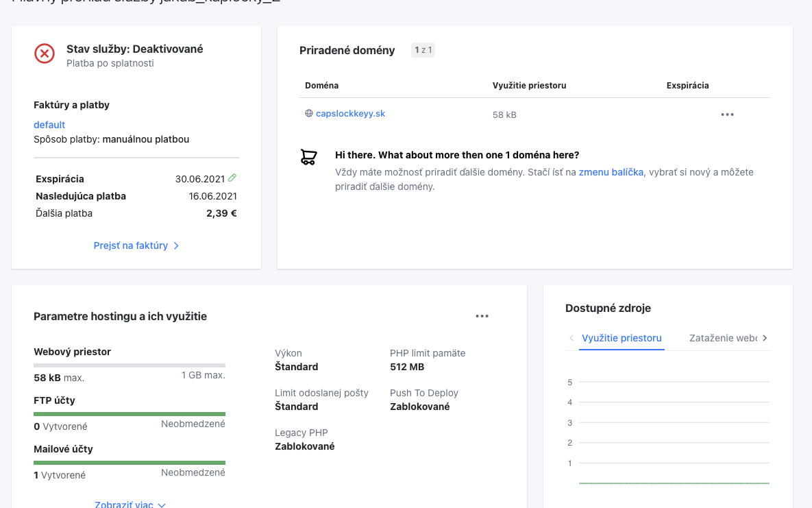Image resolution: width=812 pixels, height=508 pixels.
Task: Click the zmenu balíčka link
Action: coord(611,172)
